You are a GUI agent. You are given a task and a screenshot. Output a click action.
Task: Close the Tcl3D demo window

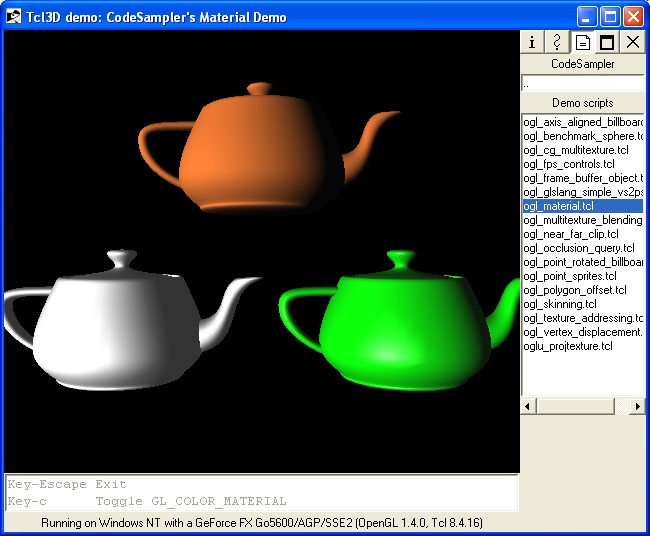(x=633, y=17)
